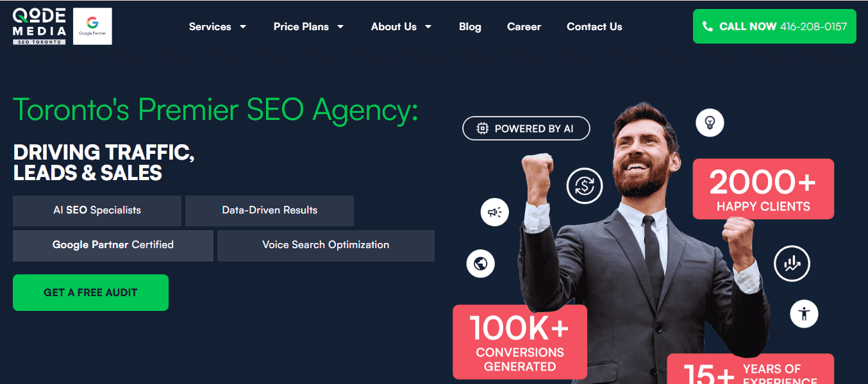
Task: Expand the Services dropdown arrow
Action: click(243, 27)
